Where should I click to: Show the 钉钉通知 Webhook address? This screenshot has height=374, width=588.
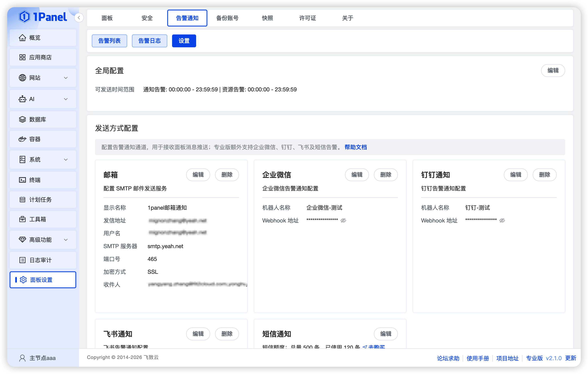[502, 220]
